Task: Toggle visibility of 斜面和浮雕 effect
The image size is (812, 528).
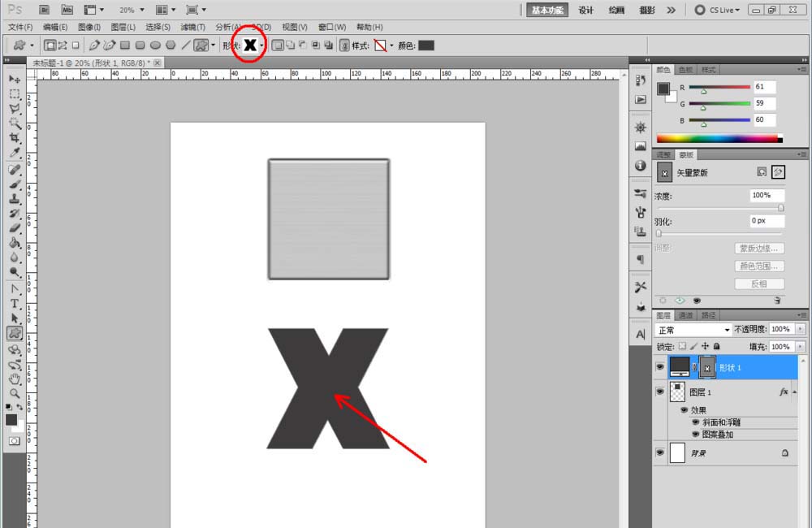Action: pyautogui.click(x=696, y=422)
